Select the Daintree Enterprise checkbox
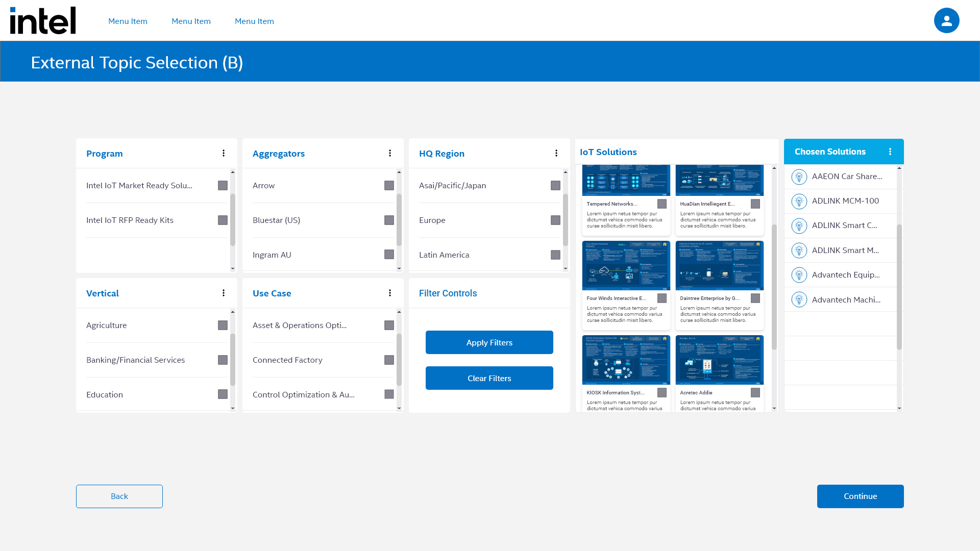The height and width of the screenshot is (551, 980). click(x=755, y=298)
